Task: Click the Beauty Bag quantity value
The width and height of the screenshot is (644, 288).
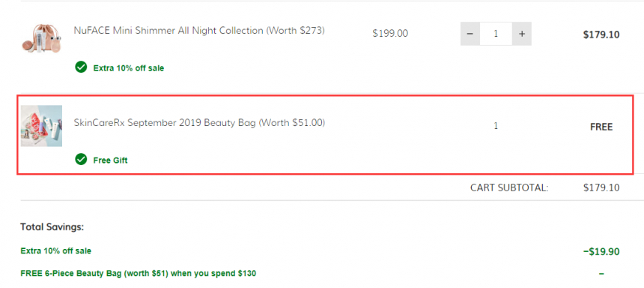Action: (496, 126)
